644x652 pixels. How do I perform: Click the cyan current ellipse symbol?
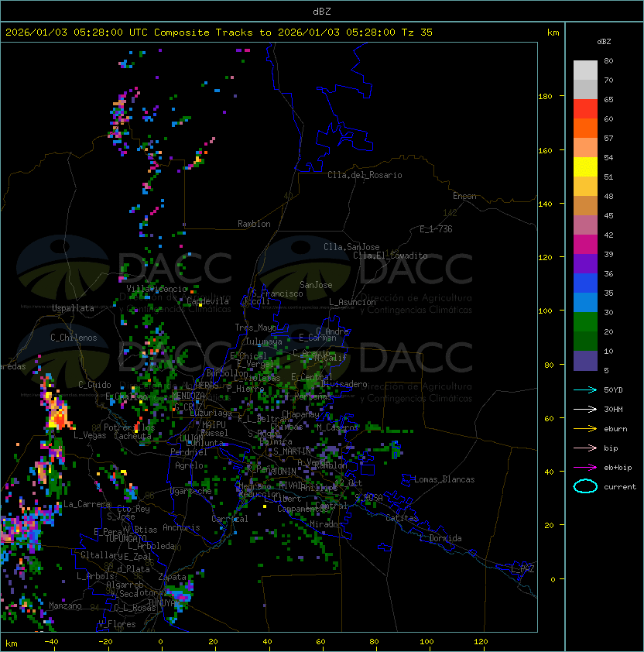click(x=585, y=486)
